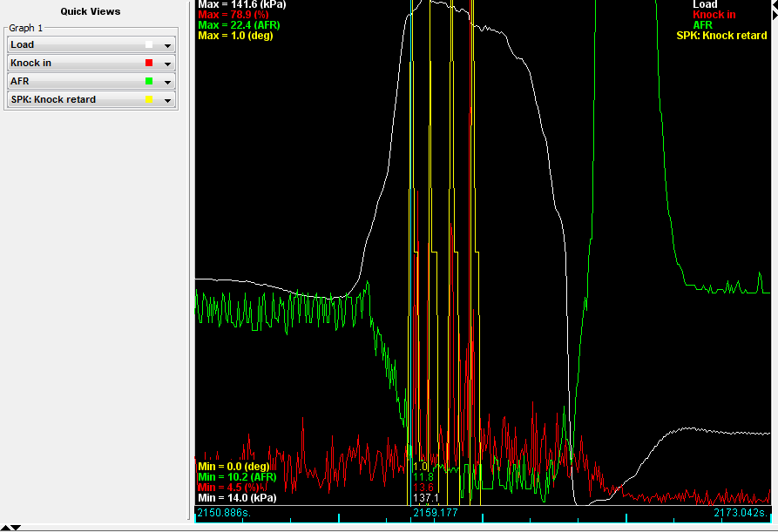Click the yellow SPK: Knock retard swatch
This screenshot has height=532, width=778.
(149, 99)
